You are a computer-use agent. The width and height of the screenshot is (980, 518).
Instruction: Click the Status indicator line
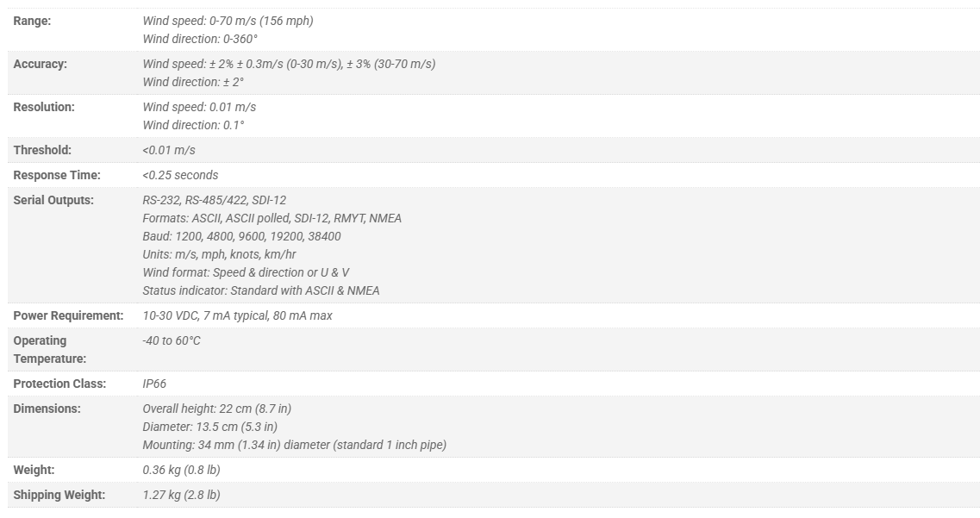point(261,290)
